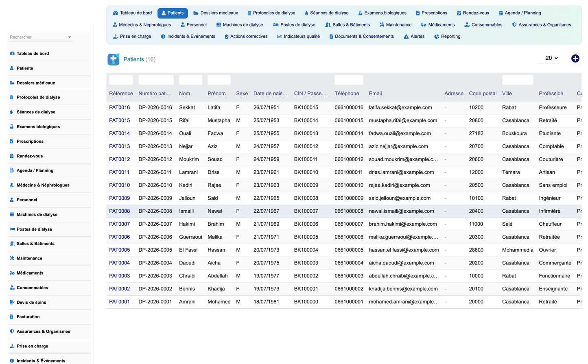This screenshot has width=588, height=364.
Task: Switch to Dossiers médicaux top tab
Action: (215, 13)
